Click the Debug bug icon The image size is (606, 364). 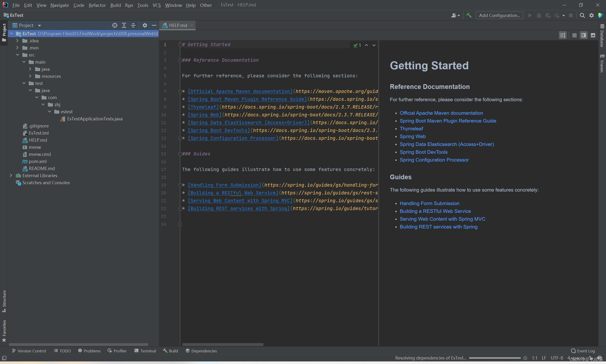tap(539, 15)
